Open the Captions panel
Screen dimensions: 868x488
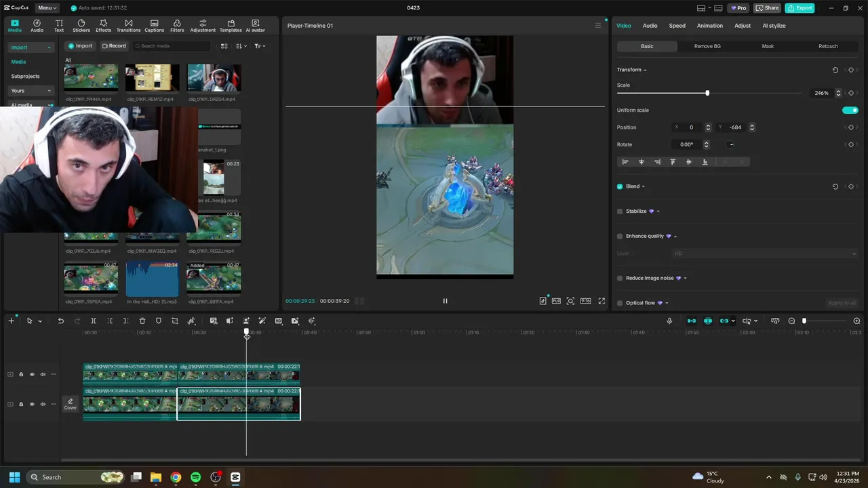(x=154, y=26)
